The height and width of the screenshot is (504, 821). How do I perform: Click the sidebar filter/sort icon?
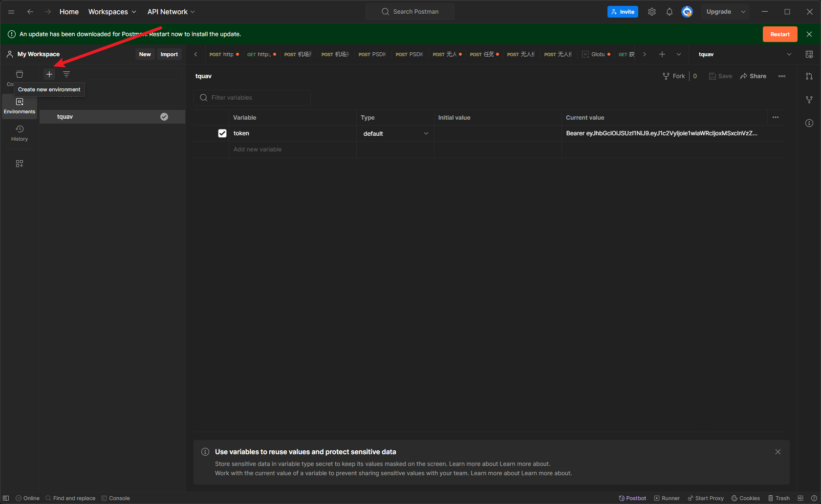[x=66, y=74]
